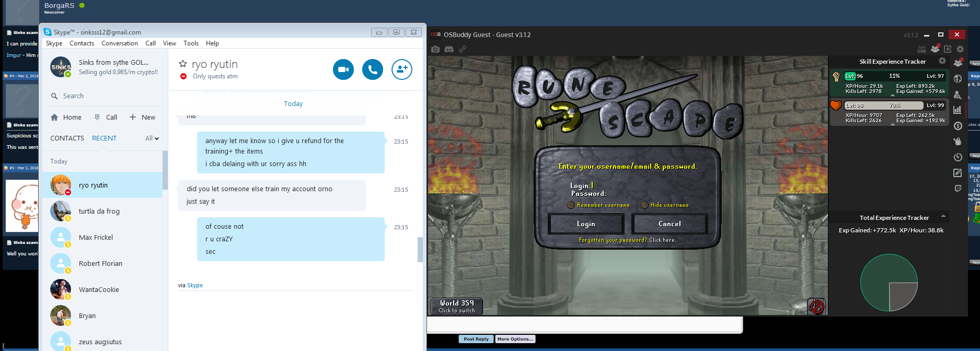Viewport: 980px width, 351px height.
Task: Toggle Remember username option
Action: pyautogui.click(x=571, y=205)
